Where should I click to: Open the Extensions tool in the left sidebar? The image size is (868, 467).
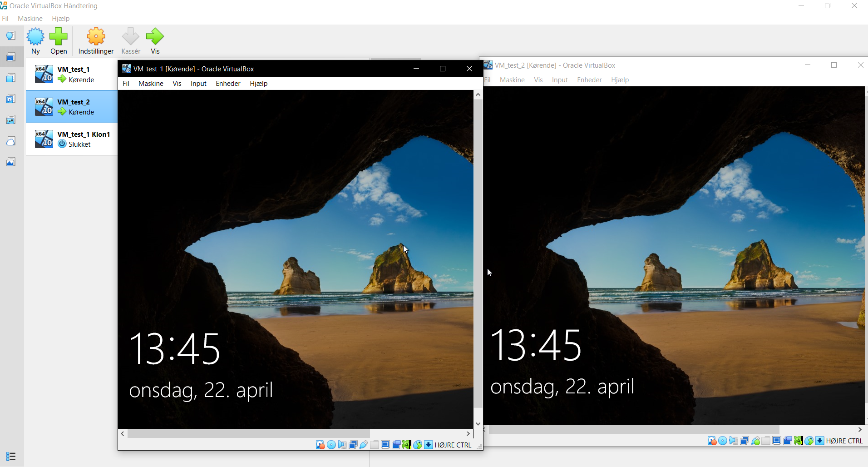coord(11,78)
